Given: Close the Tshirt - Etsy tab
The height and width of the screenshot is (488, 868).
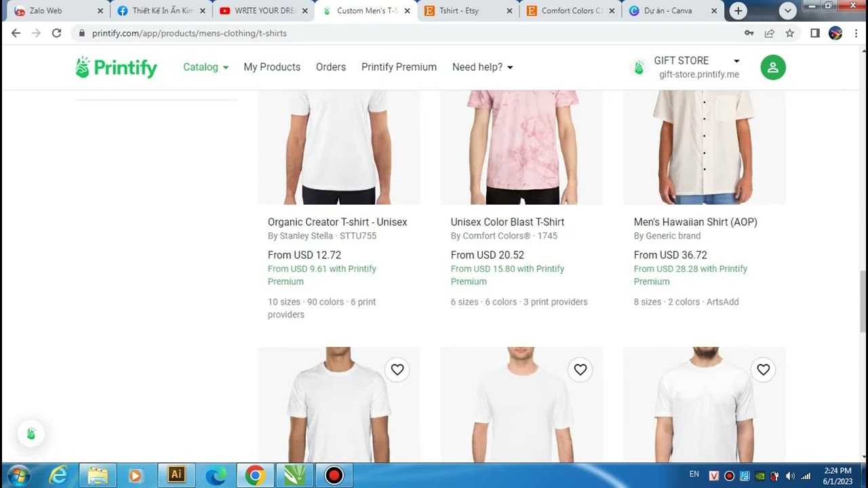Looking at the screenshot, I should click(509, 11).
